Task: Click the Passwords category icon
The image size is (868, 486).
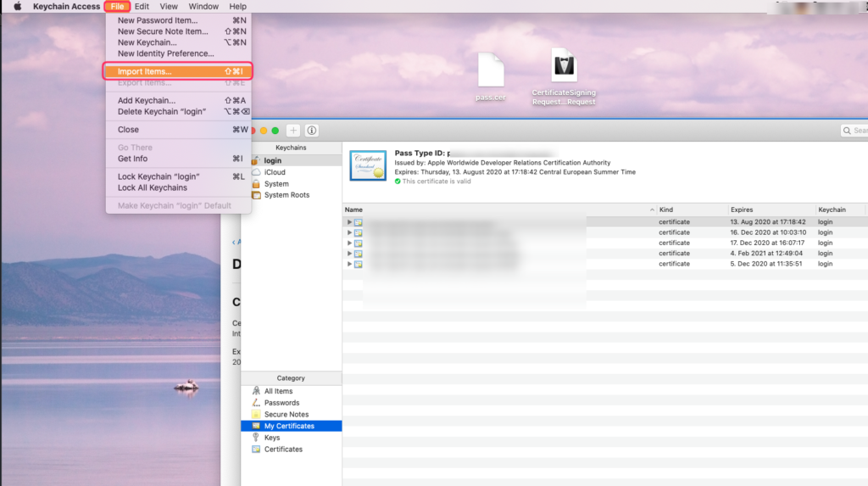Action: point(256,402)
